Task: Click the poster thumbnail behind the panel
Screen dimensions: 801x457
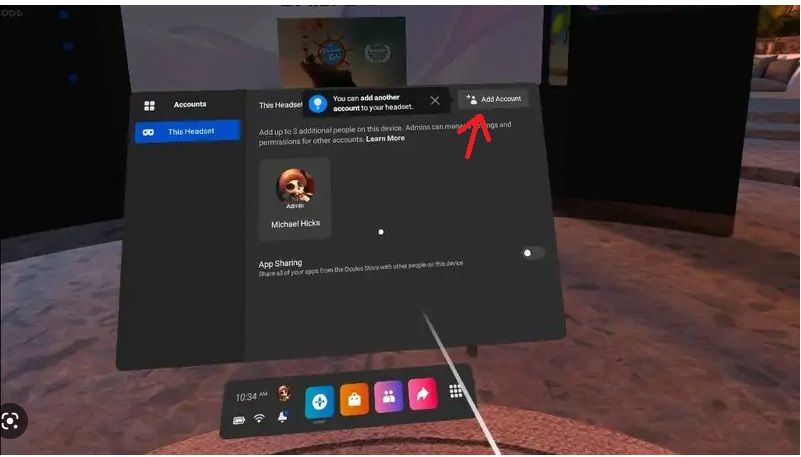Action: tap(341, 51)
